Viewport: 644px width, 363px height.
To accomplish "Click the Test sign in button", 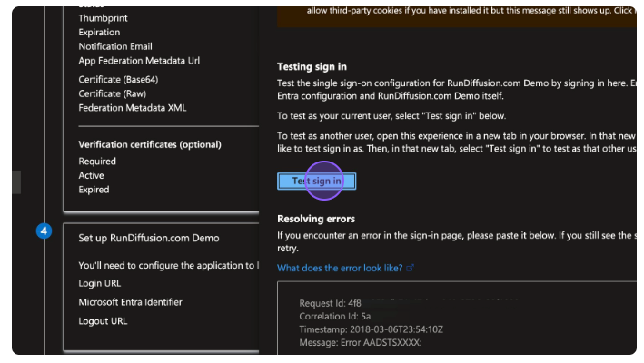I will click(x=316, y=181).
